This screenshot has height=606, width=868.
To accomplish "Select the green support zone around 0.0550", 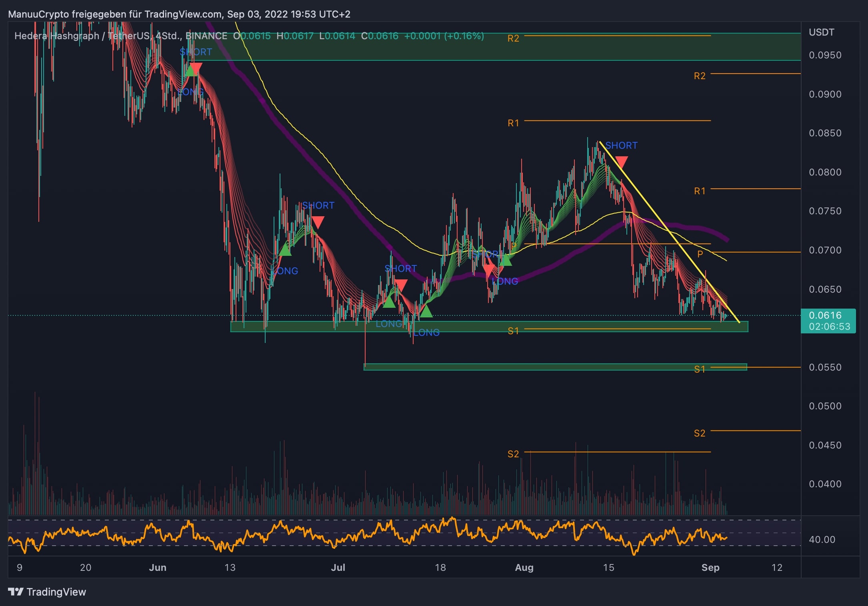I will [555, 367].
